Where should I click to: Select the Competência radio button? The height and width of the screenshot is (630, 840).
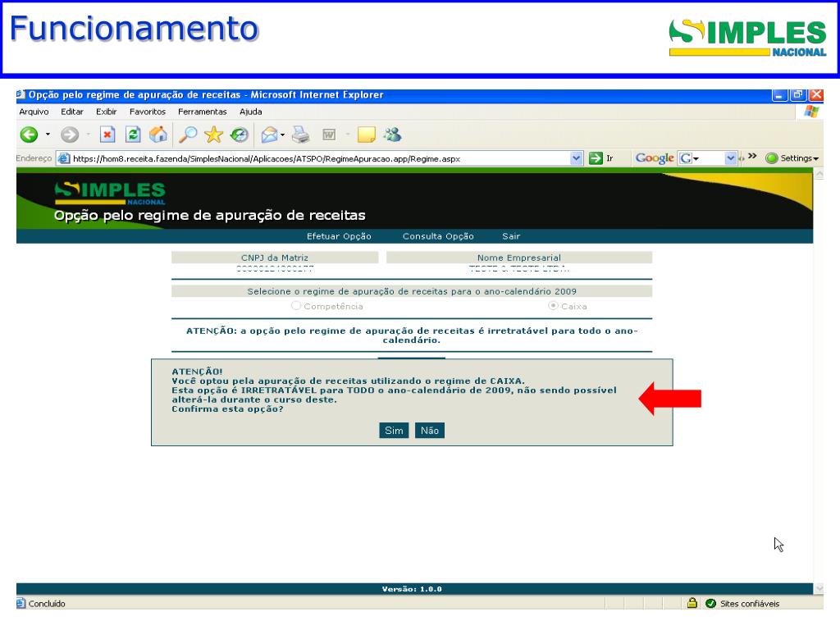click(295, 305)
